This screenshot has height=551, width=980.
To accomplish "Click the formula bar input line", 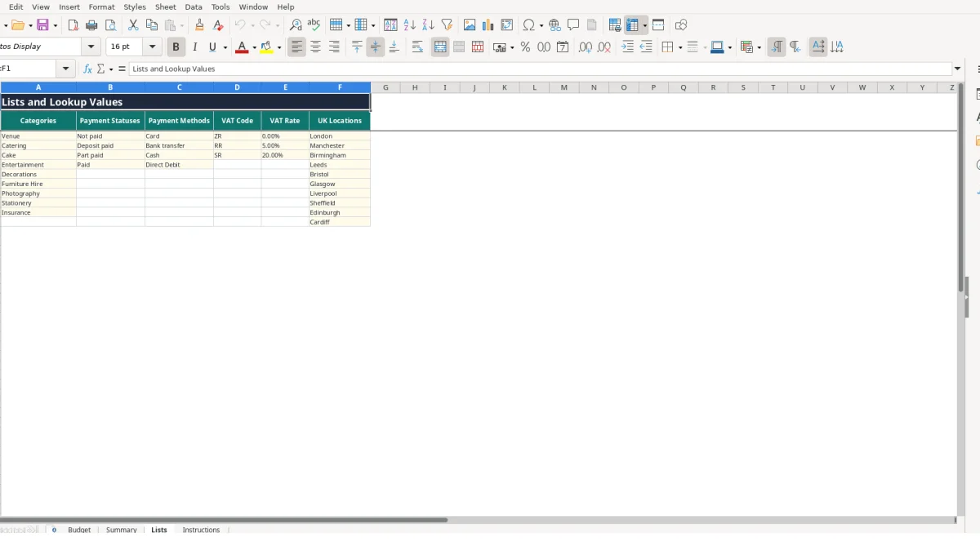I will pyautogui.click(x=540, y=69).
